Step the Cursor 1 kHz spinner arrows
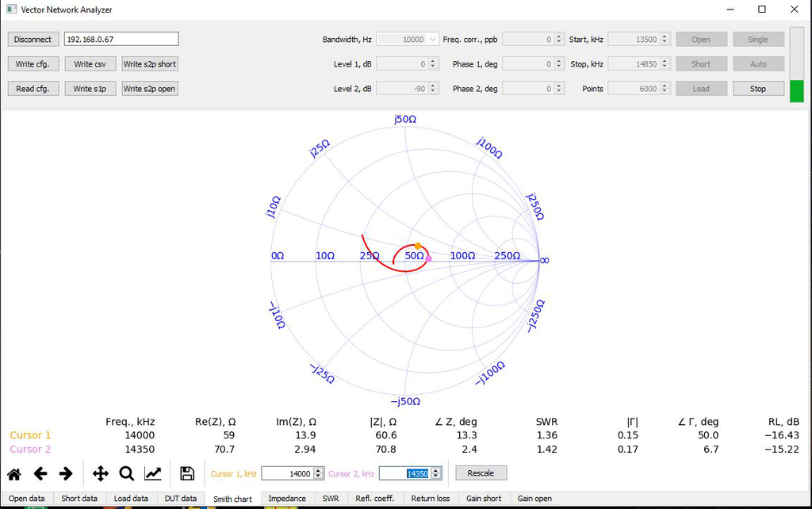 [x=319, y=473]
